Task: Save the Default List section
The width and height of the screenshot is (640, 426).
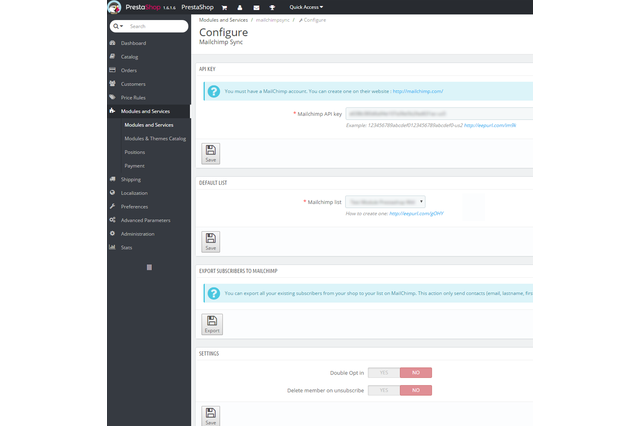Action: tap(211, 242)
